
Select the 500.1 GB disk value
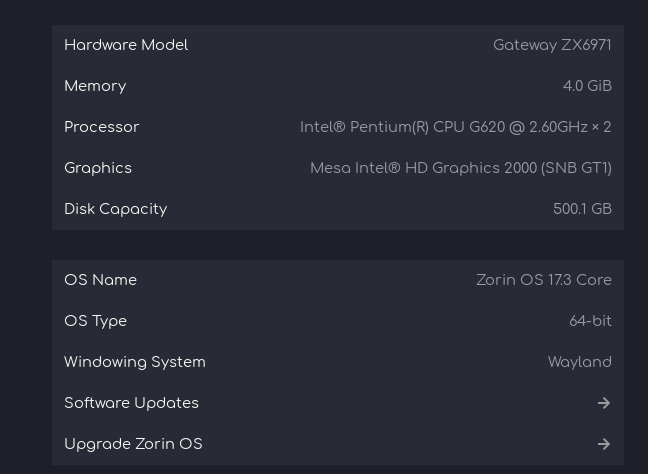(x=582, y=209)
